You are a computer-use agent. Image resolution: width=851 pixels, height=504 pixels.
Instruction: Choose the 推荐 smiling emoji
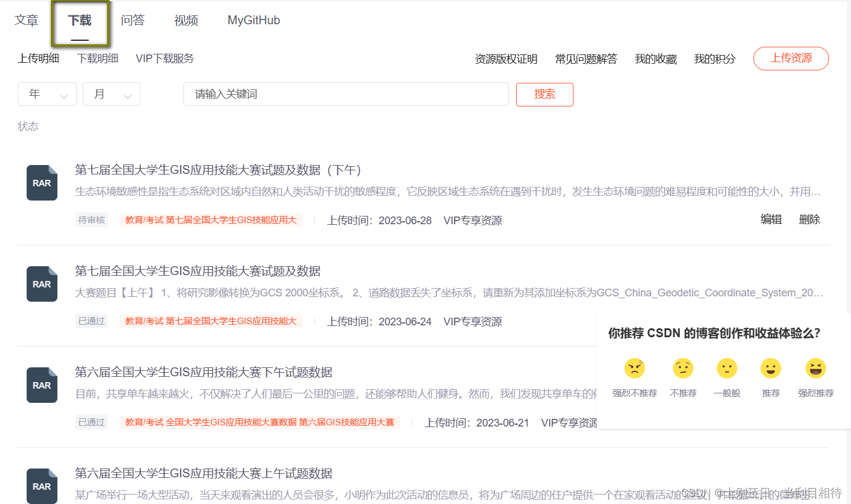click(x=771, y=369)
